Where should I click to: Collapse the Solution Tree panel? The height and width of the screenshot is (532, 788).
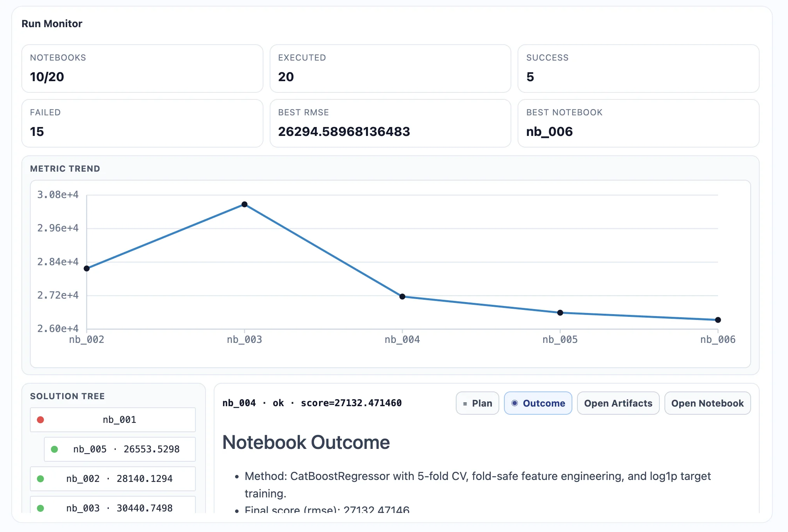(67, 396)
